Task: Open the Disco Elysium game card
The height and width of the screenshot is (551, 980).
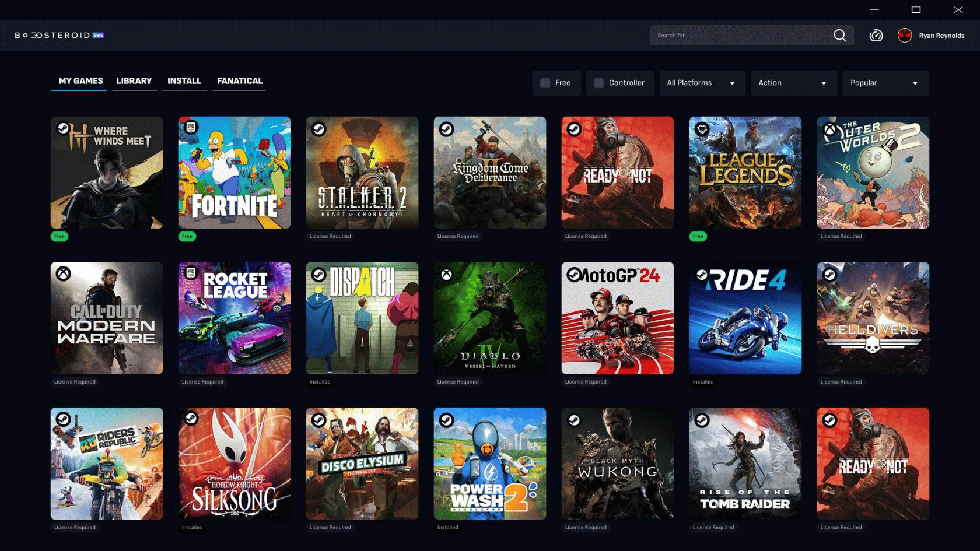Action: click(x=362, y=464)
